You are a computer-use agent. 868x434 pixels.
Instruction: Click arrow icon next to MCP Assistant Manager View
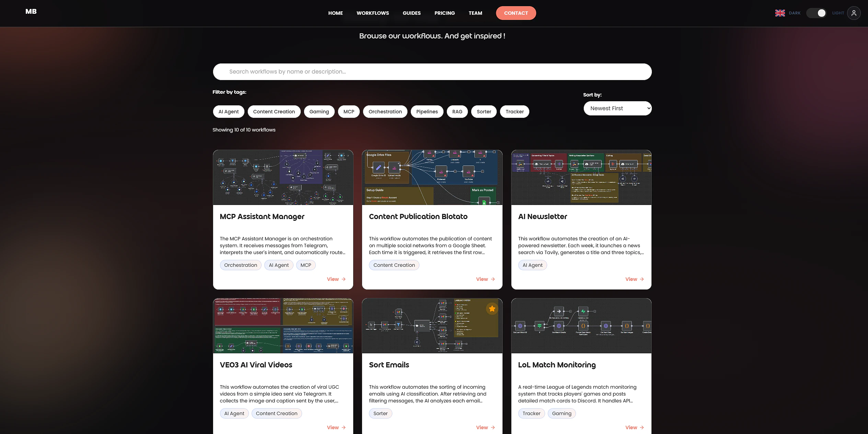344,279
